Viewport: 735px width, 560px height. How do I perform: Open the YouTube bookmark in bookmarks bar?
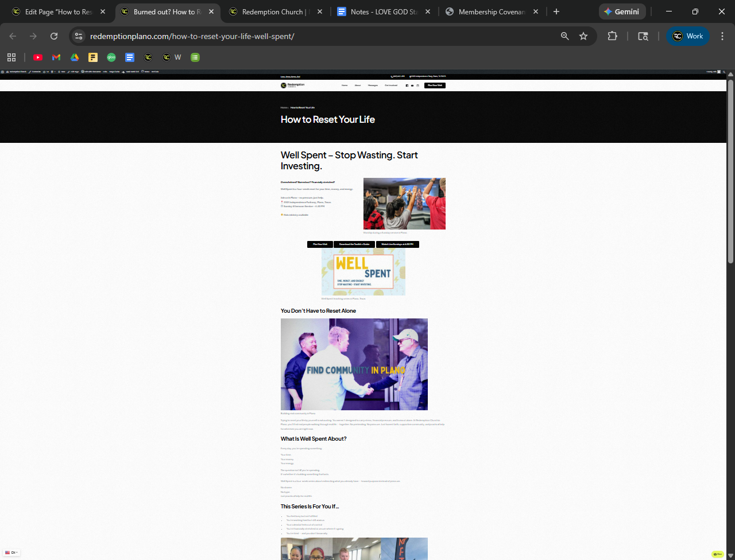(38, 57)
